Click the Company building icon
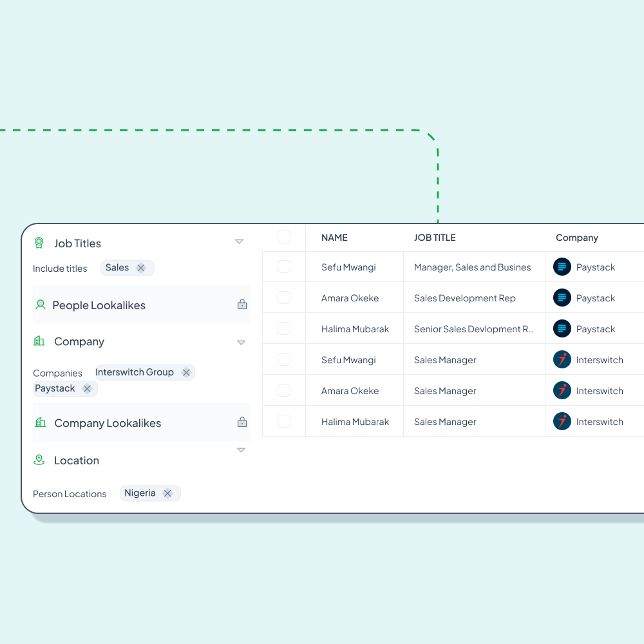The image size is (644, 644). [39, 341]
